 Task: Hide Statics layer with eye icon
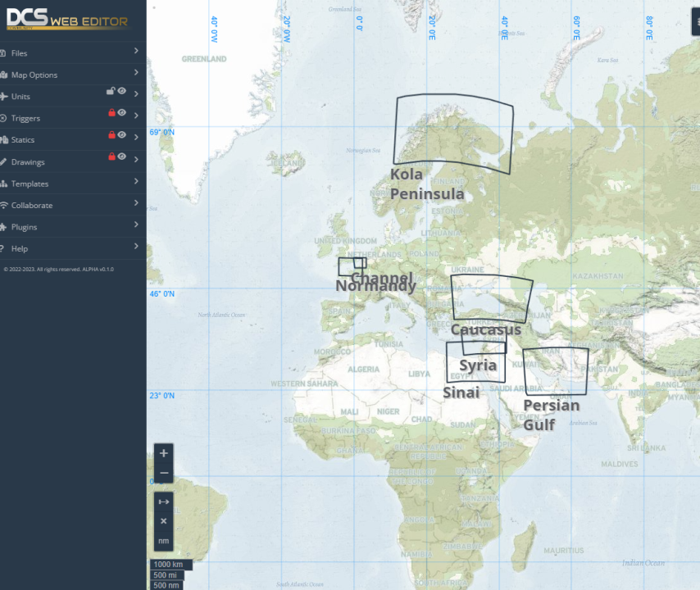(122, 134)
